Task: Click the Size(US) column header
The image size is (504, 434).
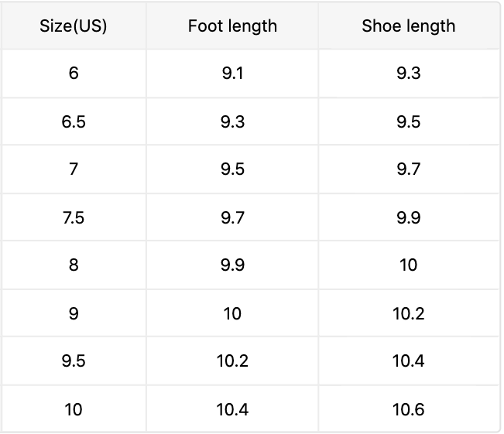Action: (x=74, y=26)
